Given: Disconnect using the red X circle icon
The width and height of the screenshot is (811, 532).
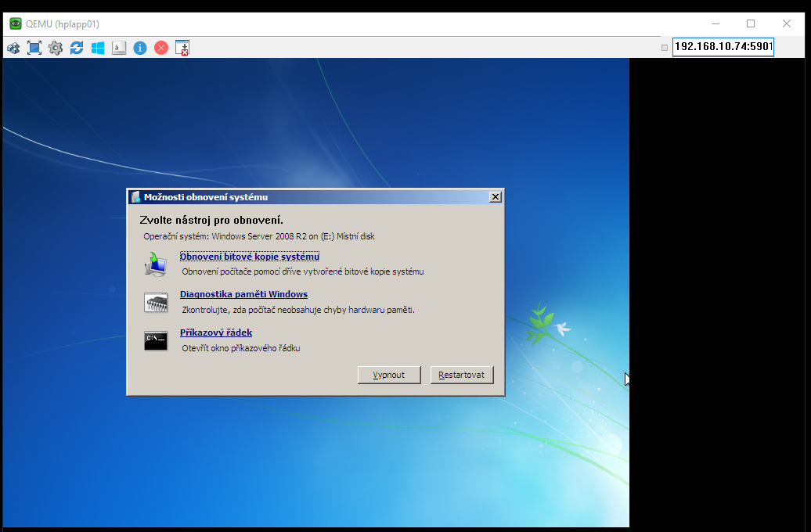Looking at the screenshot, I should (x=161, y=48).
